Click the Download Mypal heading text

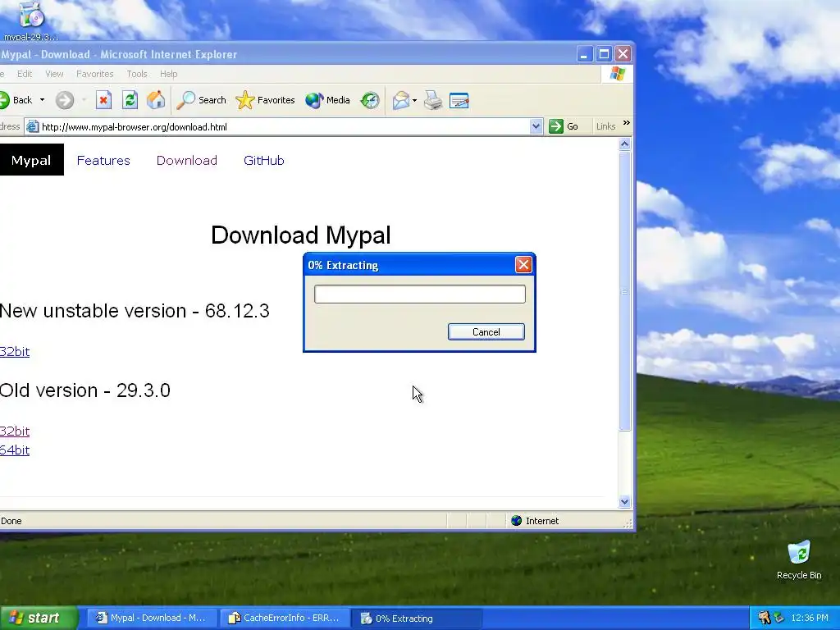point(300,235)
